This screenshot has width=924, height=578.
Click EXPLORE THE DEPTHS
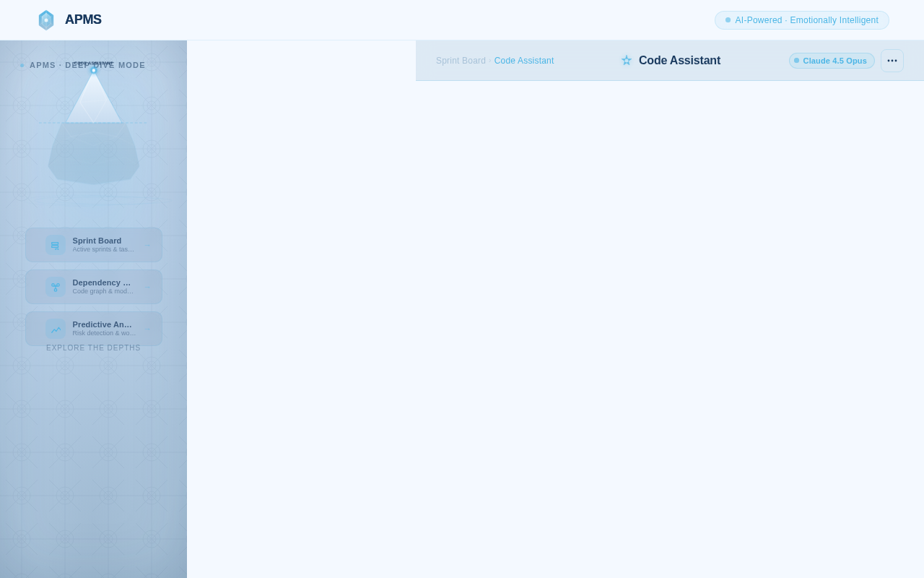point(93,348)
